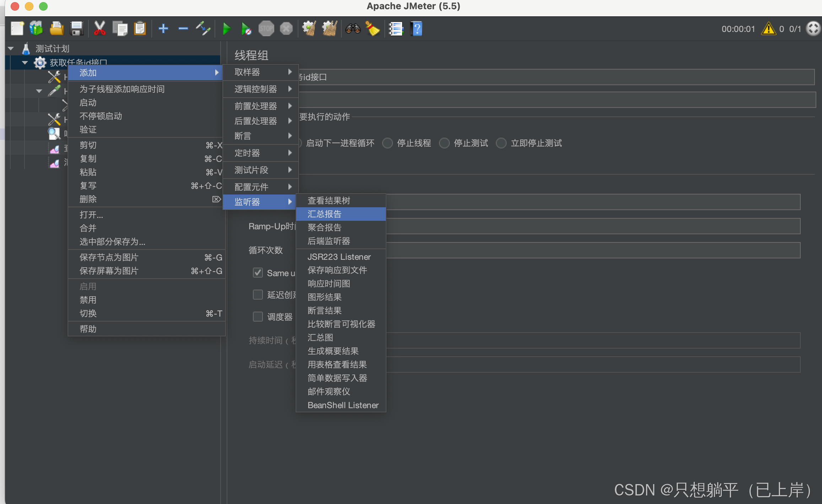Click the Function helper list icon
This screenshot has width=822, height=504.
click(396, 29)
